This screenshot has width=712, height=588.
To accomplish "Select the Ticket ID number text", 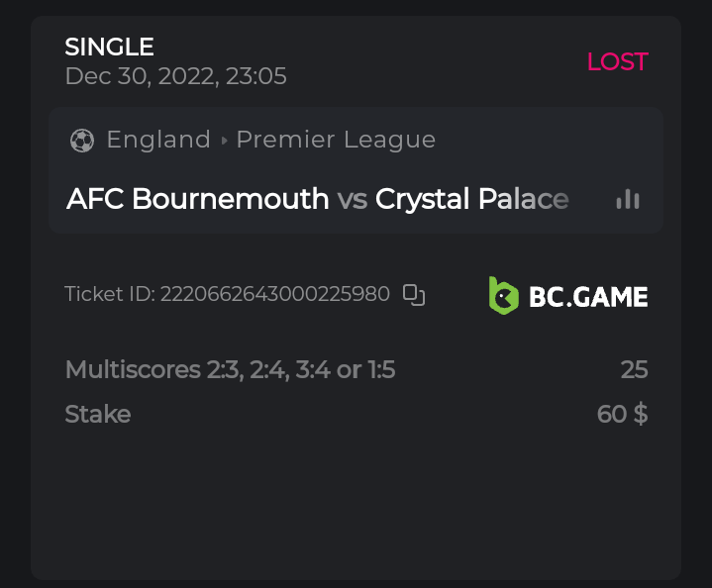I will pyautogui.click(x=275, y=294).
